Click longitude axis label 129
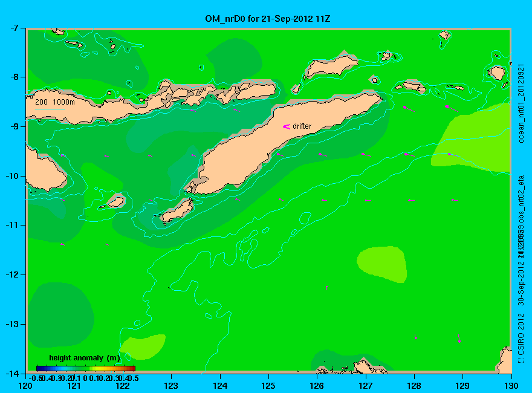 click(x=462, y=386)
